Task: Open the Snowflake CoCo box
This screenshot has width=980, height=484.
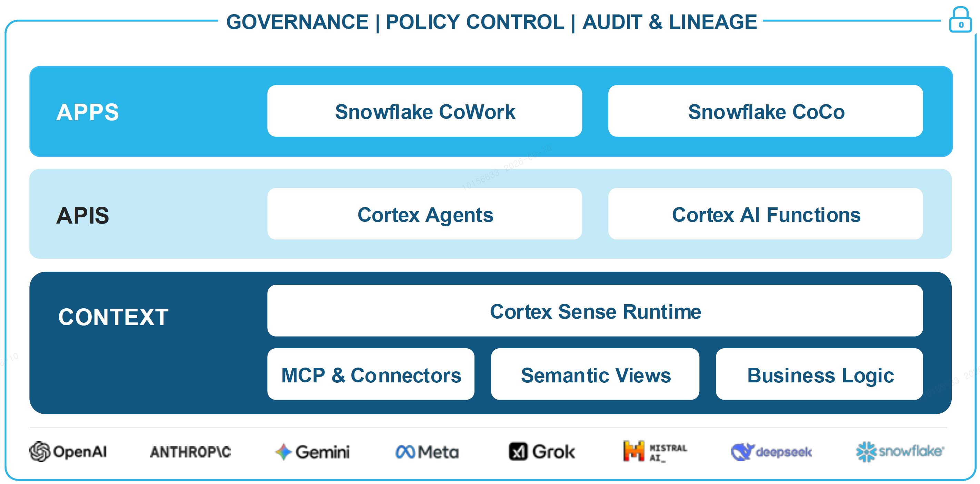Action: coord(766,111)
